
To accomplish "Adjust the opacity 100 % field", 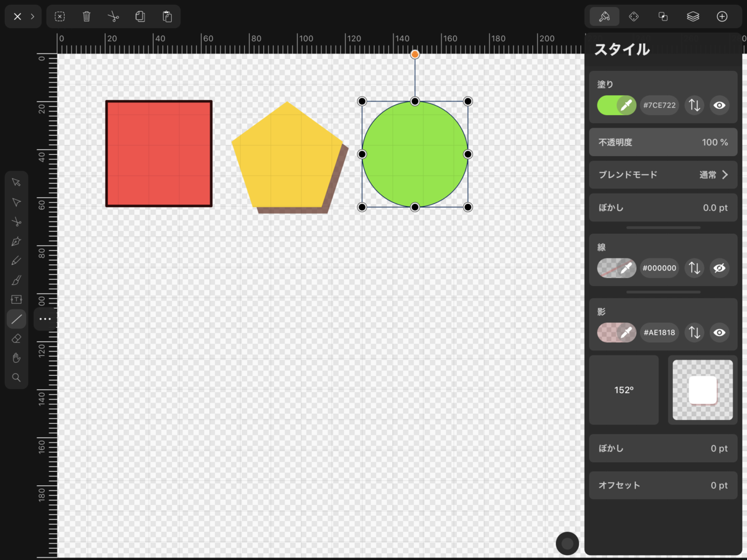I will tap(663, 142).
